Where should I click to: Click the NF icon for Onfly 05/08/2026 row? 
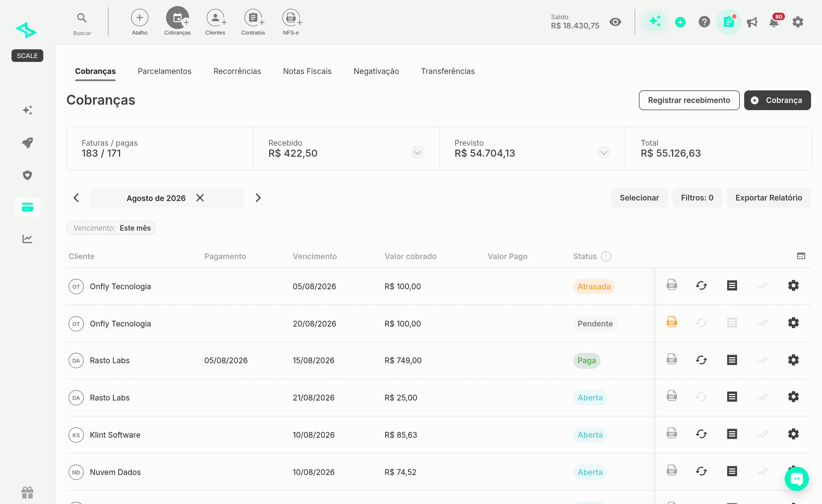pyautogui.click(x=672, y=285)
